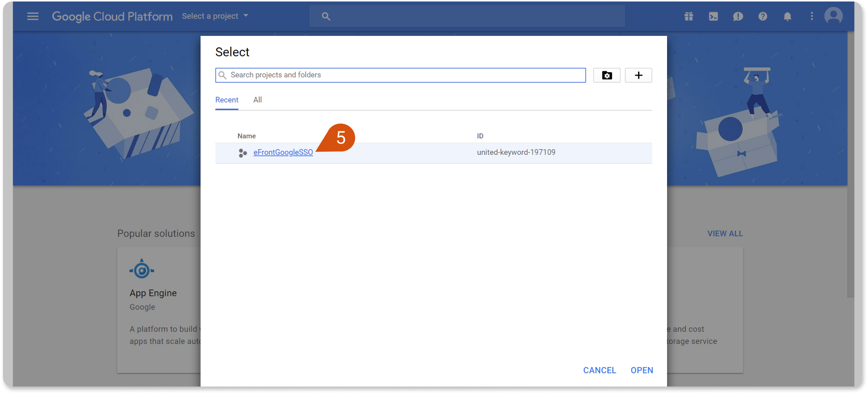The width and height of the screenshot is (868, 394).
Task: Activate Cloud Shell terminal icon
Action: (x=713, y=16)
